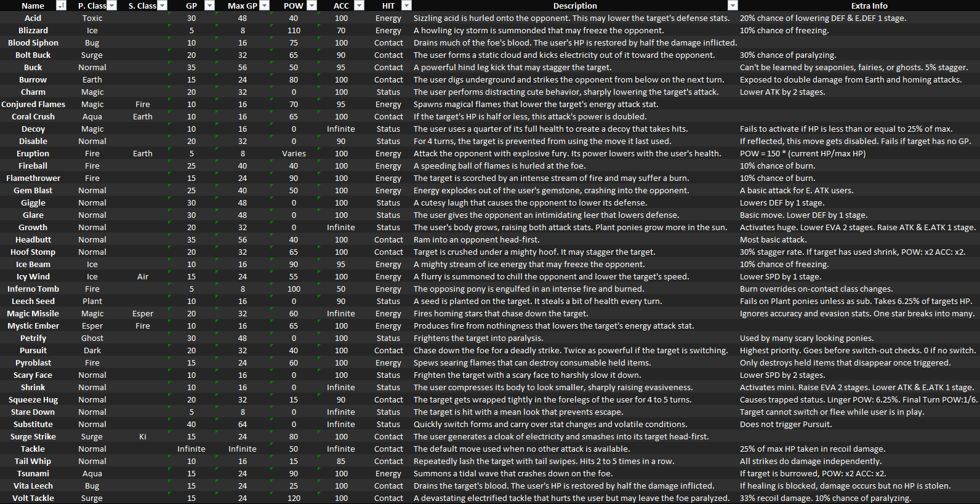Click the Blood Siphon name cell
Image resolution: width=980 pixels, height=504 pixels.
[33, 42]
